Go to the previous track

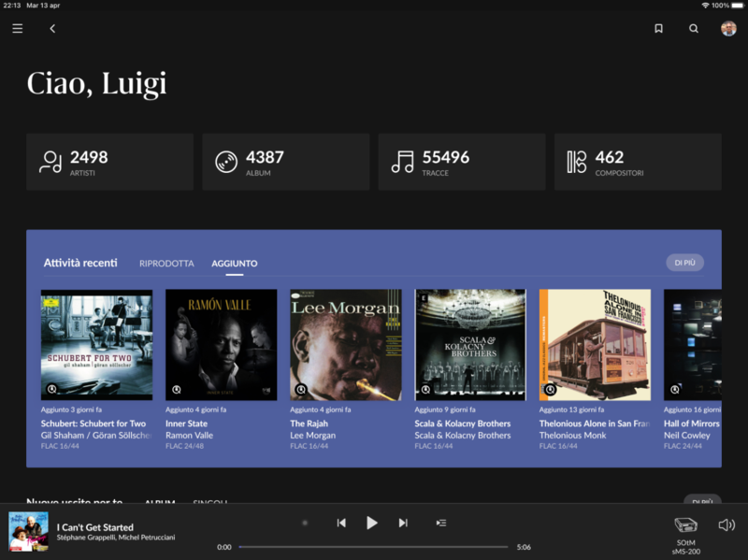pos(341,523)
